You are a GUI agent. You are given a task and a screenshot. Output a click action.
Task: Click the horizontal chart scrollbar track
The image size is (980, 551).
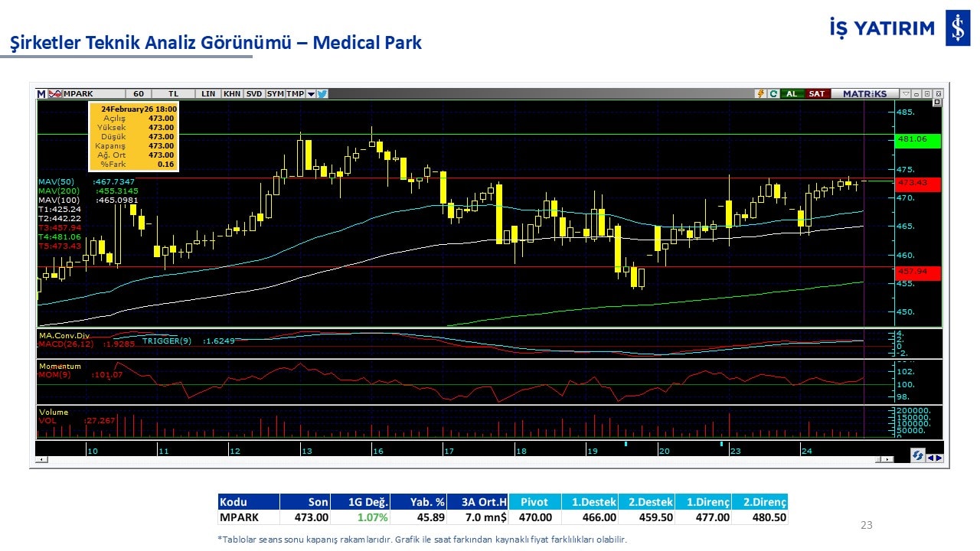click(x=459, y=459)
